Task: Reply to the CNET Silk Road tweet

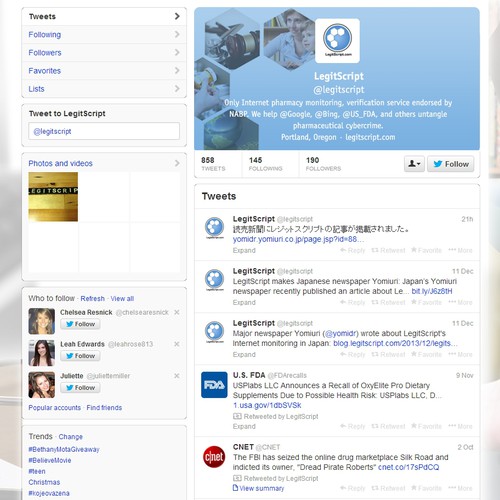Action: pyautogui.click(x=353, y=488)
